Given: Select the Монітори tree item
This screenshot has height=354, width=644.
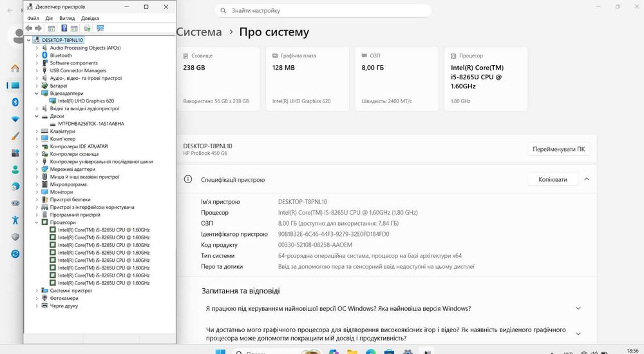Looking at the screenshot, I should (61, 192).
